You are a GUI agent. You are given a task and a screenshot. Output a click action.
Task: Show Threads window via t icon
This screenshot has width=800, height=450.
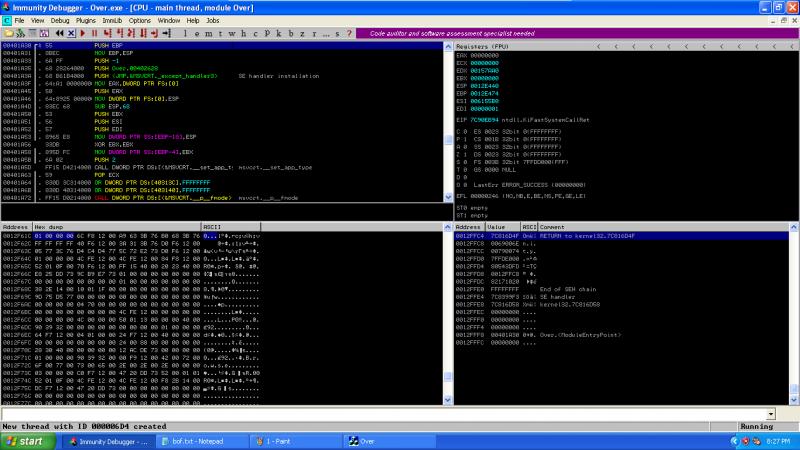[220, 33]
